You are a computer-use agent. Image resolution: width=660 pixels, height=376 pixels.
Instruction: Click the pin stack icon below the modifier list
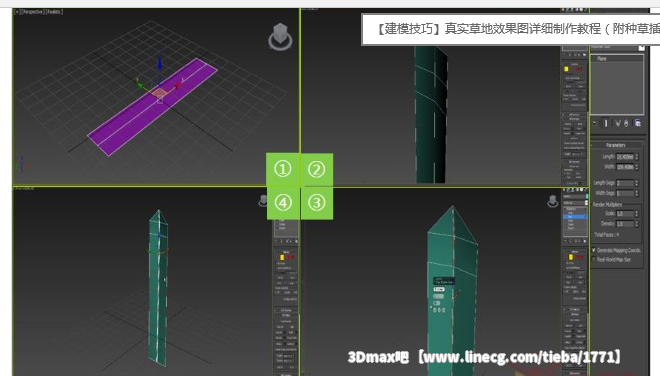pos(594,123)
